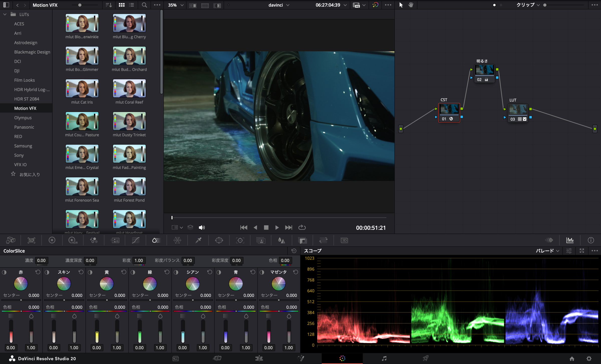Reset the 青 vector adjustments

(253, 272)
